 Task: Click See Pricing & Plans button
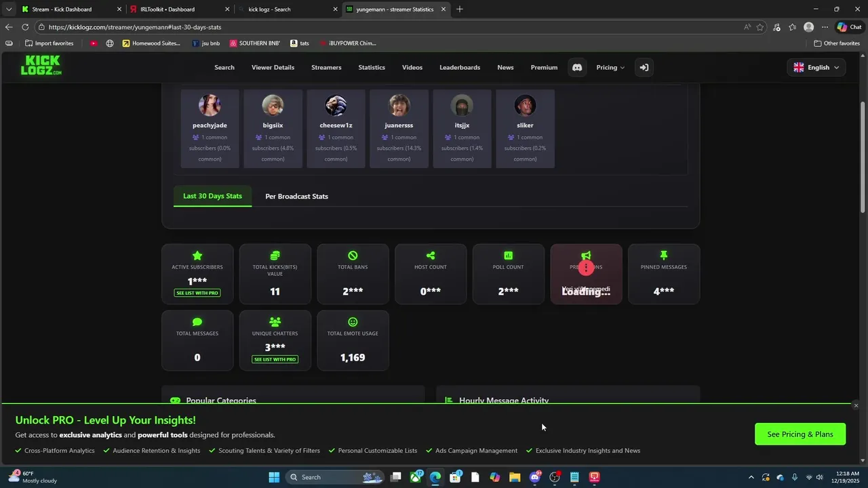pos(800,434)
